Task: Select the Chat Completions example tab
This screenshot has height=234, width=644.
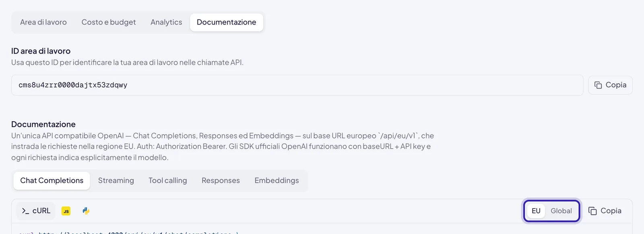Action: click(x=52, y=180)
